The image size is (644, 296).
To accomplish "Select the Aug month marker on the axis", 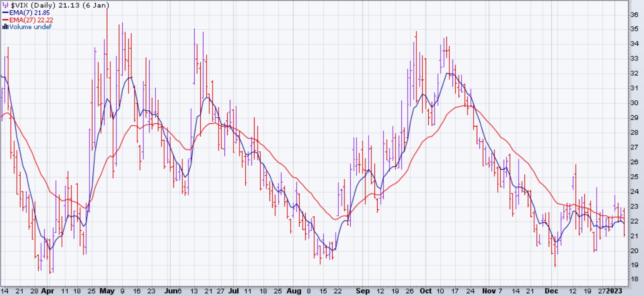I will [294, 291].
